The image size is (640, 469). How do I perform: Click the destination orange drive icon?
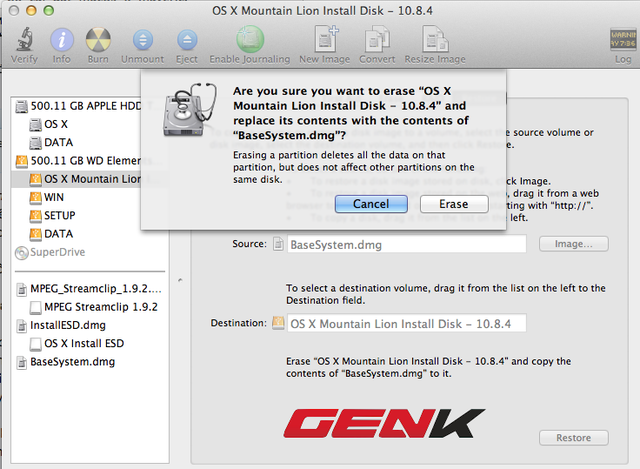point(278,322)
